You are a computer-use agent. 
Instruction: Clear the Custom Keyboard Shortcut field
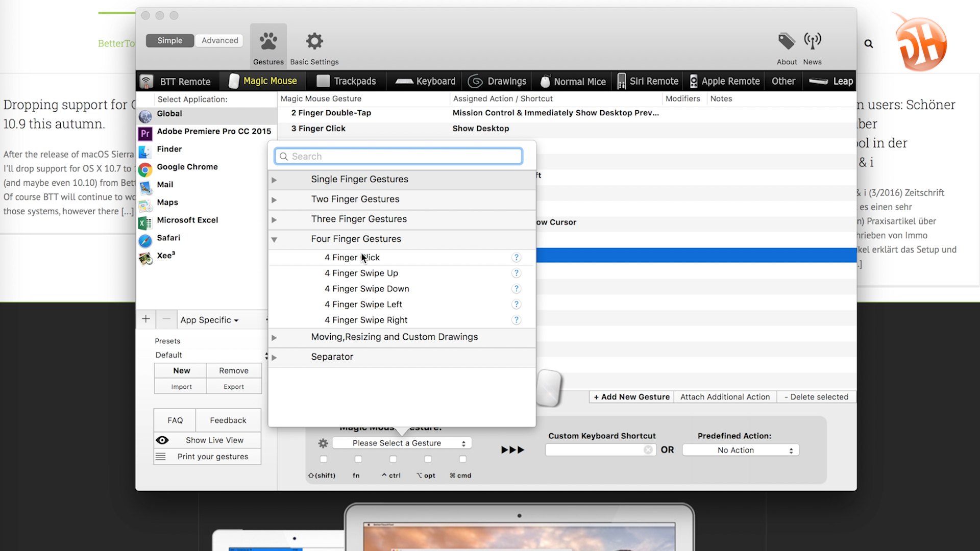(x=648, y=450)
